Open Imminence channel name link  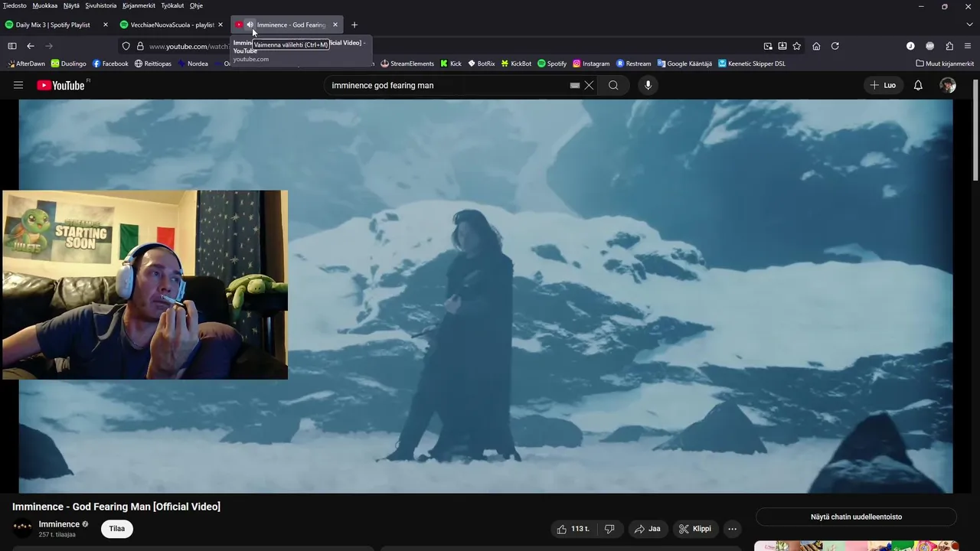60,524
